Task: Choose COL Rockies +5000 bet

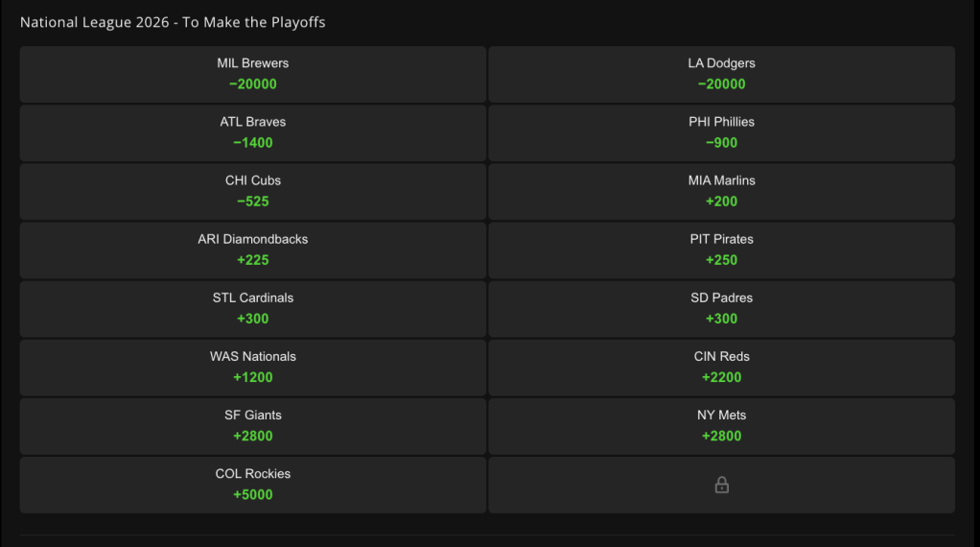Action: coord(252,486)
